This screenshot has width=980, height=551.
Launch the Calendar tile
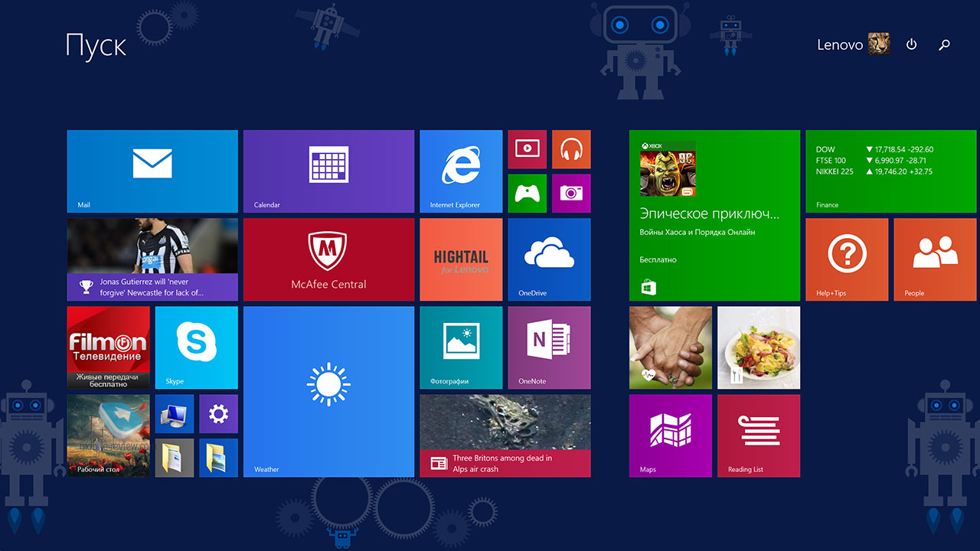328,171
